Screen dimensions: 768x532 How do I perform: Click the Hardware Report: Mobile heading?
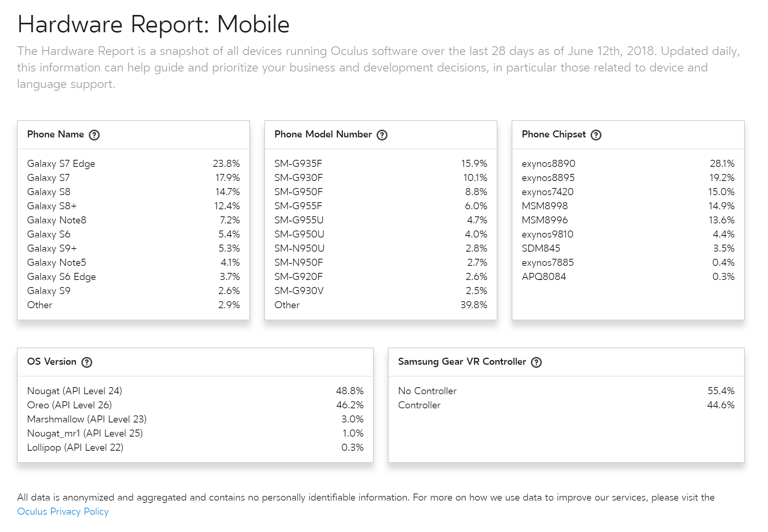click(154, 24)
